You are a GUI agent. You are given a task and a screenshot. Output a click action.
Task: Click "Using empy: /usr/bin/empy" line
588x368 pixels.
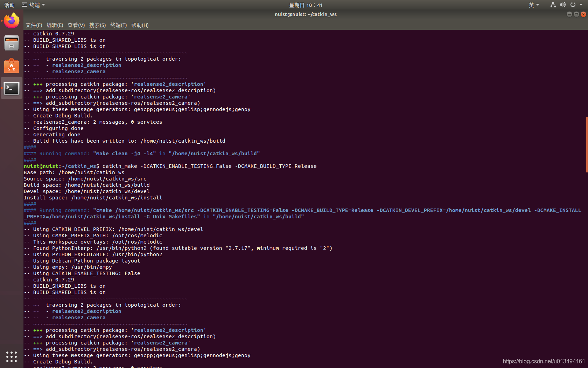point(68,267)
